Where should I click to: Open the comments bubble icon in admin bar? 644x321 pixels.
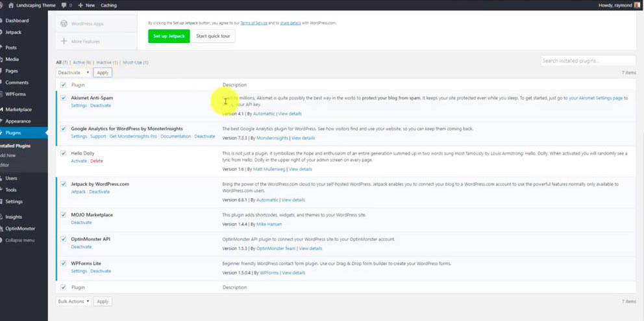[64, 5]
